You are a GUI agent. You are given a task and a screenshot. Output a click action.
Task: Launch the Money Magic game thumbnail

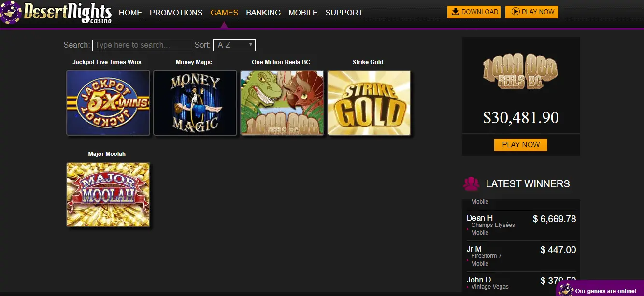pos(195,103)
